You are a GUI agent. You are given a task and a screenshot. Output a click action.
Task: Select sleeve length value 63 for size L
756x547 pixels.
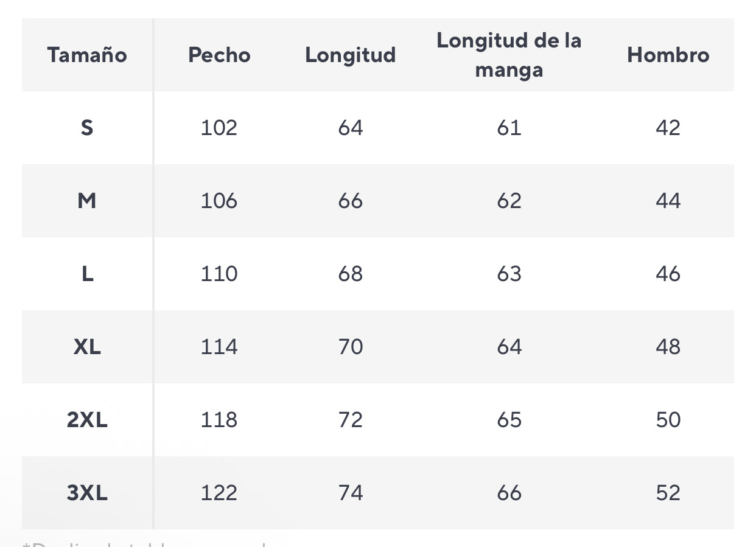[x=509, y=274]
